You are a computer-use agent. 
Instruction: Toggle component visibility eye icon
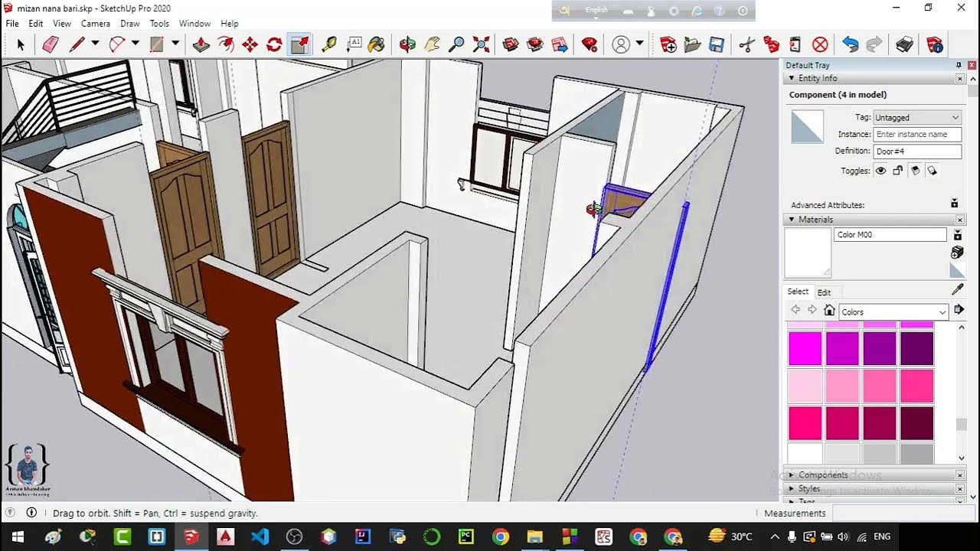pyautogui.click(x=880, y=171)
